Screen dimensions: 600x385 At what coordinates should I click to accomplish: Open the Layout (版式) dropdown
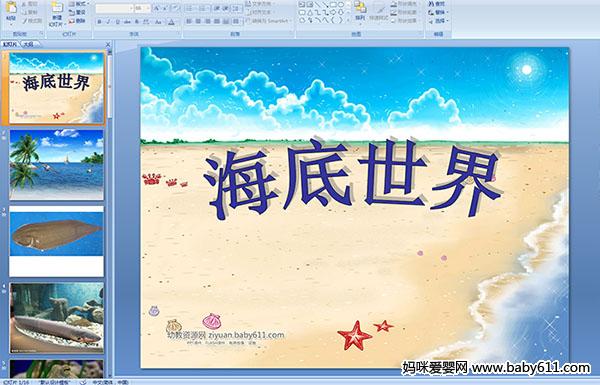point(78,4)
